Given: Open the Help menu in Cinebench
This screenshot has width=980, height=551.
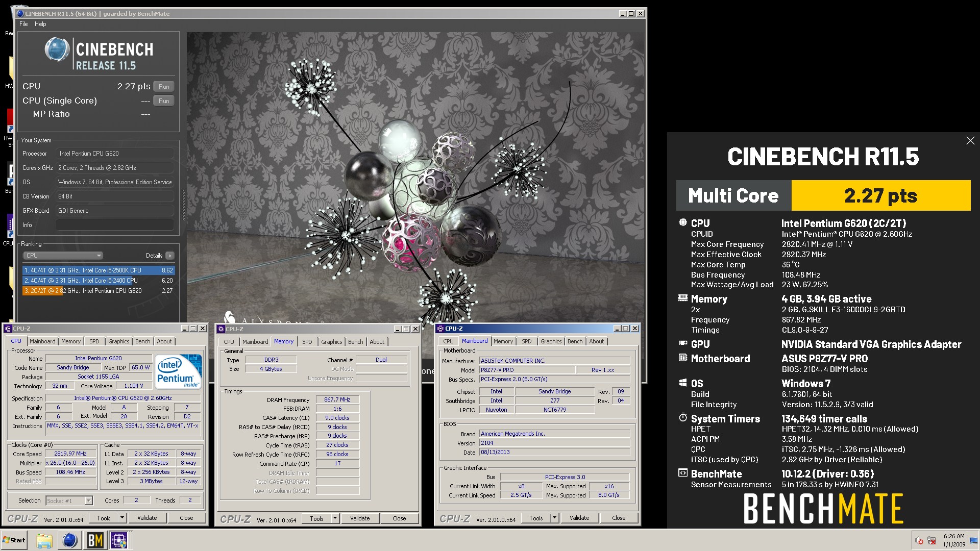Looking at the screenshot, I should tap(40, 24).
